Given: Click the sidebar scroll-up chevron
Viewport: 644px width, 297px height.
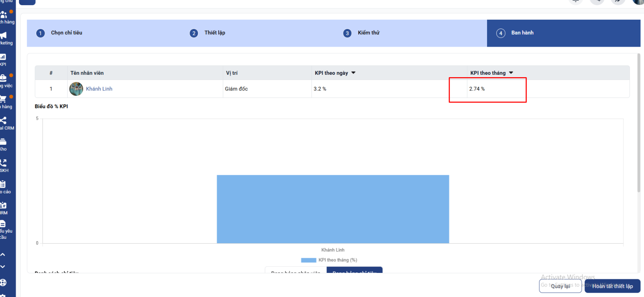Looking at the screenshot, I should click(3, 254).
